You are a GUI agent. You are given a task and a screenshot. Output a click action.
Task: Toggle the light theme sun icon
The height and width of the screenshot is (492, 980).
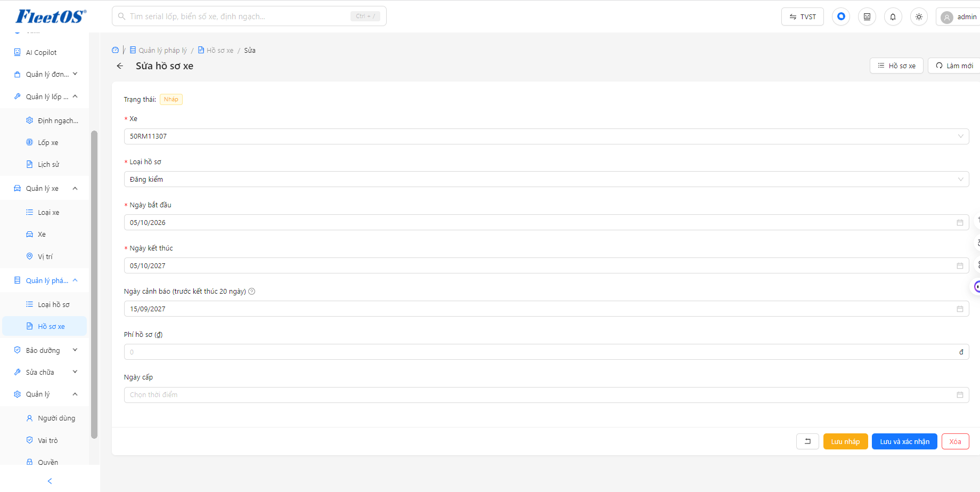(x=919, y=17)
